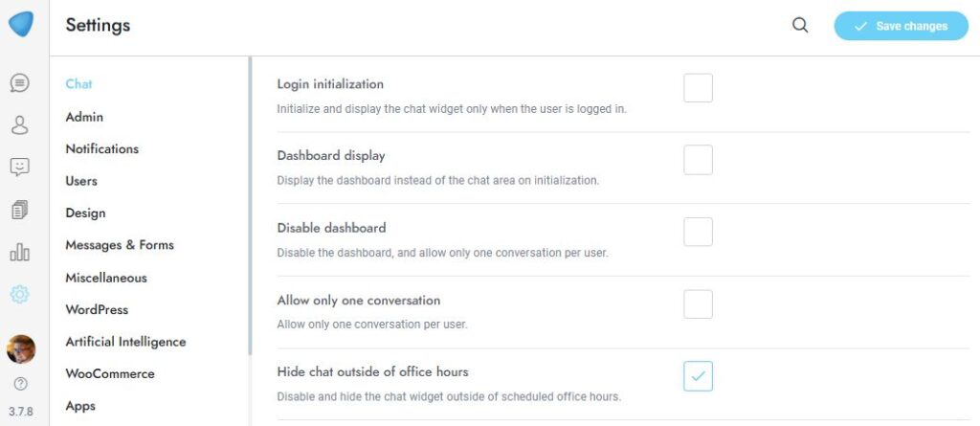Enable the Dashboard display checkbox
Viewport: 980px width, 426px height.
698,160
